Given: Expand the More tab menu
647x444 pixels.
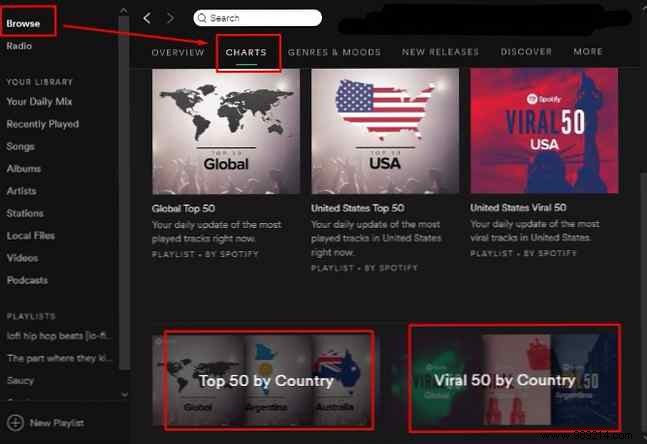Looking at the screenshot, I should (588, 52).
